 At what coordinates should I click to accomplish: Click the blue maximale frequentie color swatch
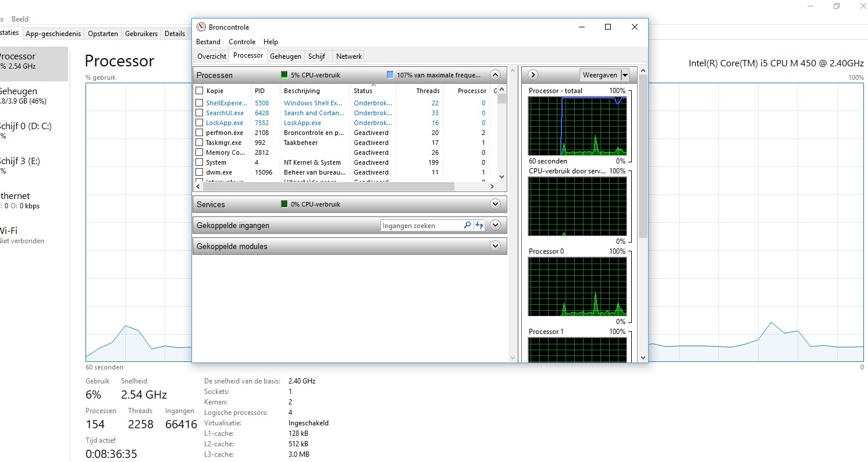point(390,75)
